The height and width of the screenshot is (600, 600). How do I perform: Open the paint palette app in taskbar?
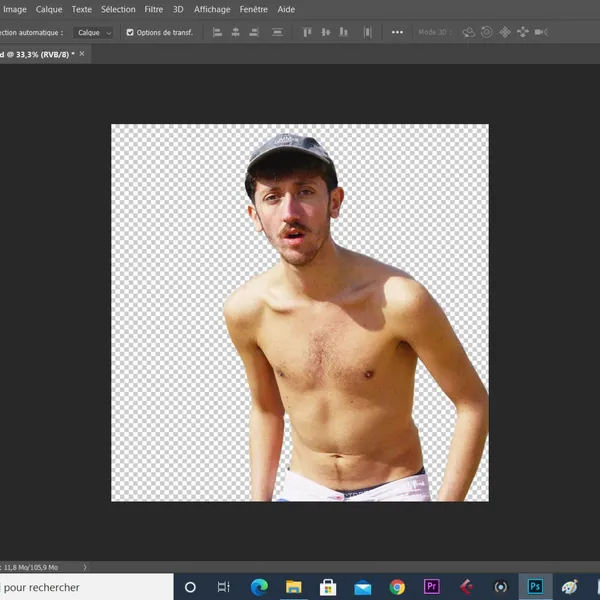point(569,587)
